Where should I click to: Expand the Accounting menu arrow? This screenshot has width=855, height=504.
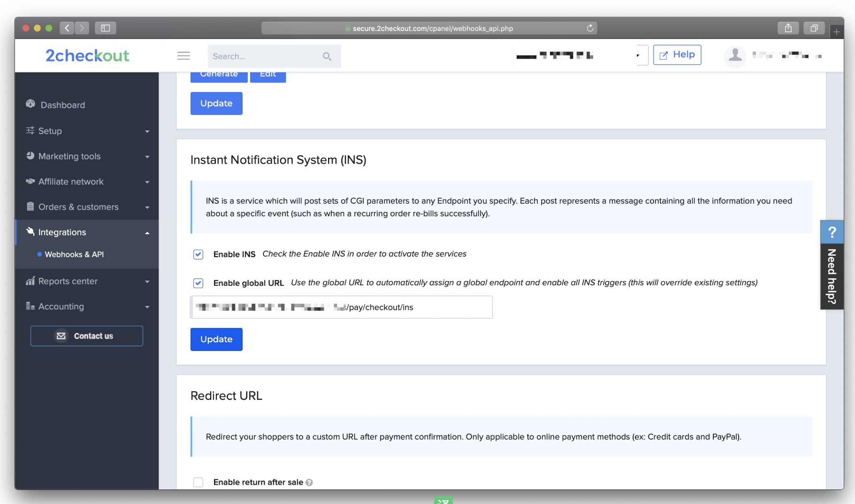pyautogui.click(x=147, y=307)
